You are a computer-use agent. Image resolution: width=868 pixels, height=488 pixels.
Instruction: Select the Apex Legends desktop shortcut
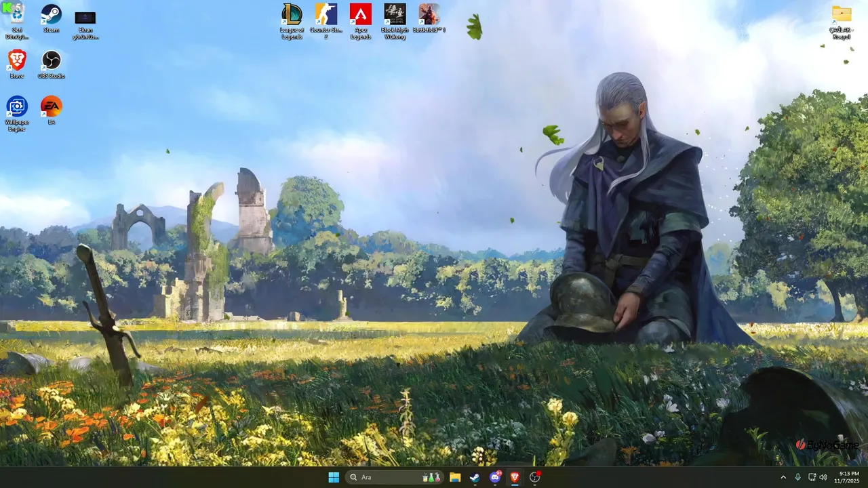point(361,21)
